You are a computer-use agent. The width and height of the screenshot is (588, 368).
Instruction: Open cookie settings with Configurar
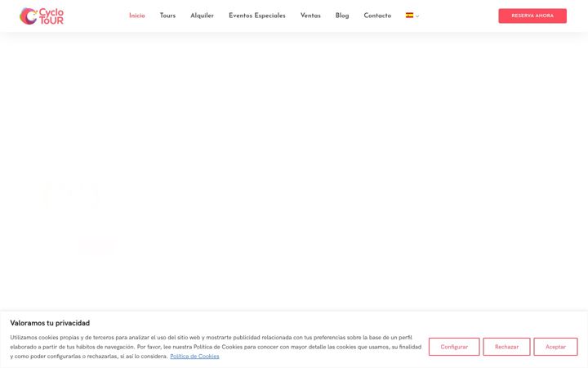tap(454, 347)
